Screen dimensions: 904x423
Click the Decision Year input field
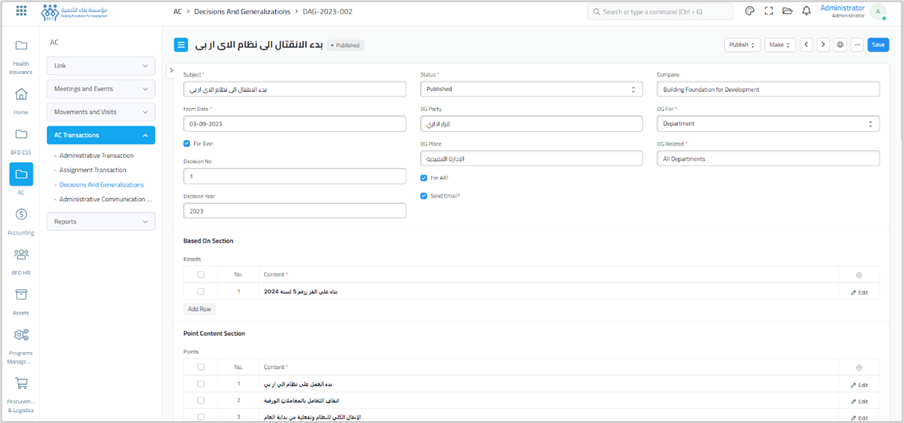(294, 212)
